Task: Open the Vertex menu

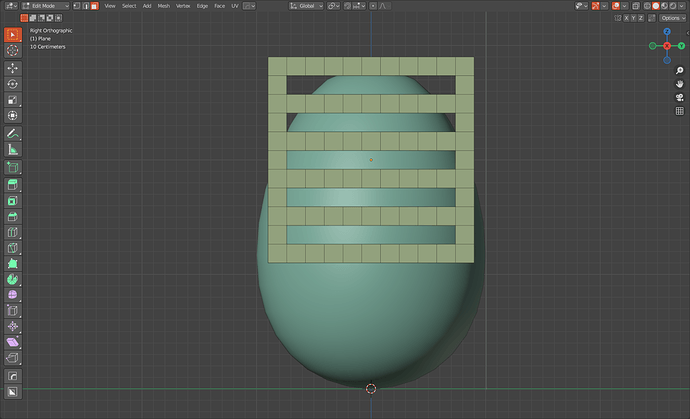Action: click(x=183, y=6)
